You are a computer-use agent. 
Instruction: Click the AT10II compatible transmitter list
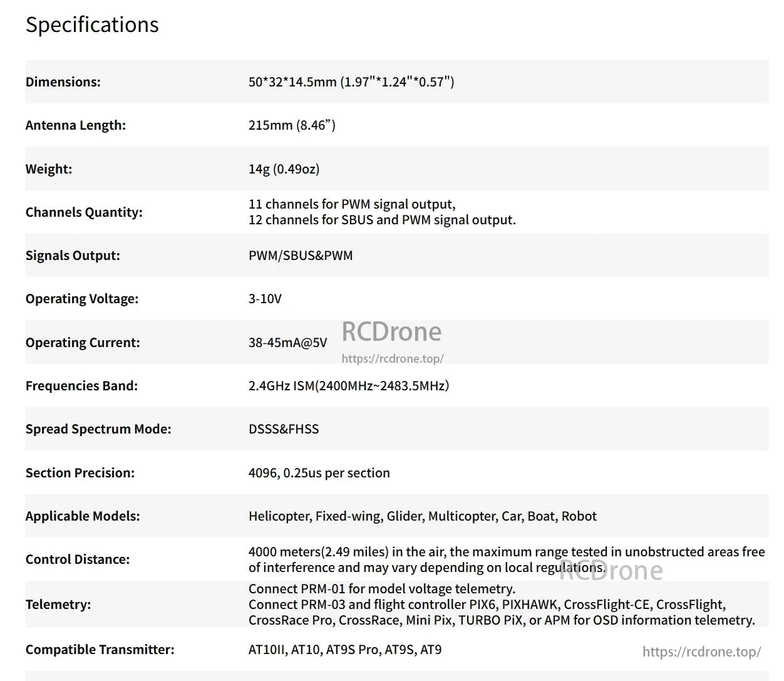pos(345,650)
